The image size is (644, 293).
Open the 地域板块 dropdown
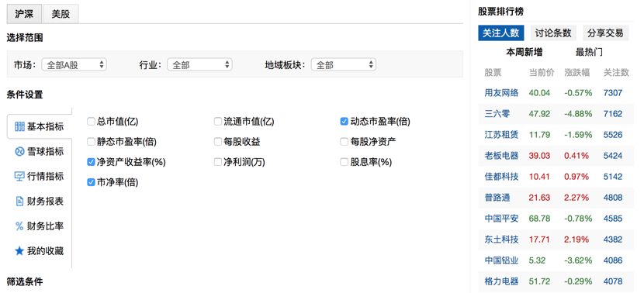pyautogui.click(x=344, y=64)
